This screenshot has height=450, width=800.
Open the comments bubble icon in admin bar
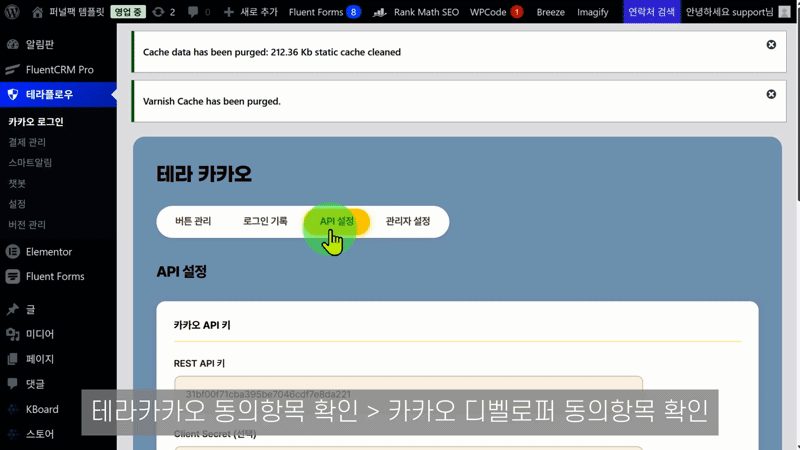(x=193, y=12)
